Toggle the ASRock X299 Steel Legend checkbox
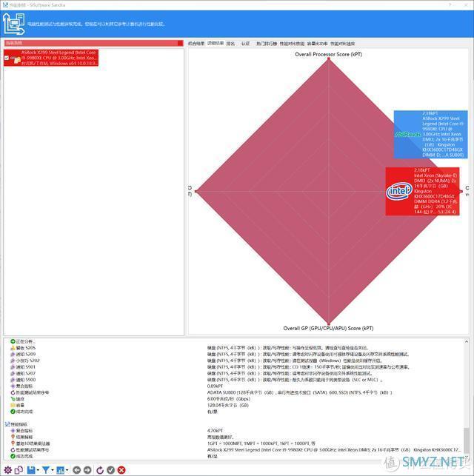Viewport: 474px width, 476px height. (x=7, y=58)
